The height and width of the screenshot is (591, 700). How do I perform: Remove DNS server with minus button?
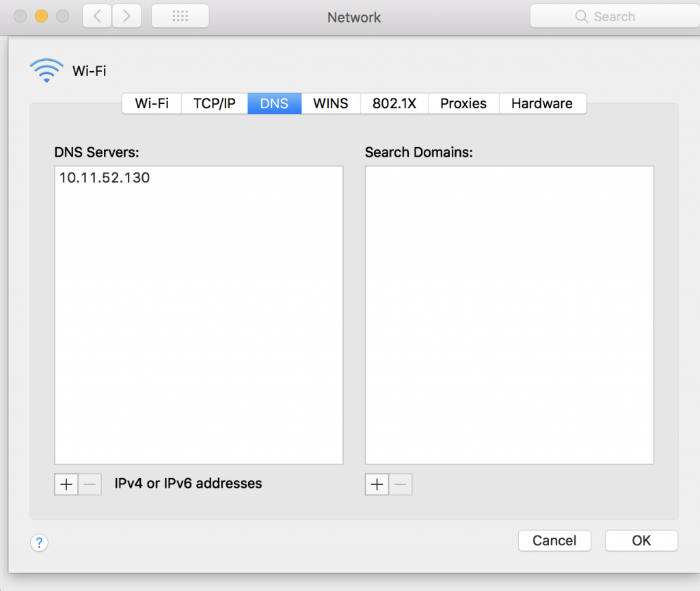pos(90,485)
